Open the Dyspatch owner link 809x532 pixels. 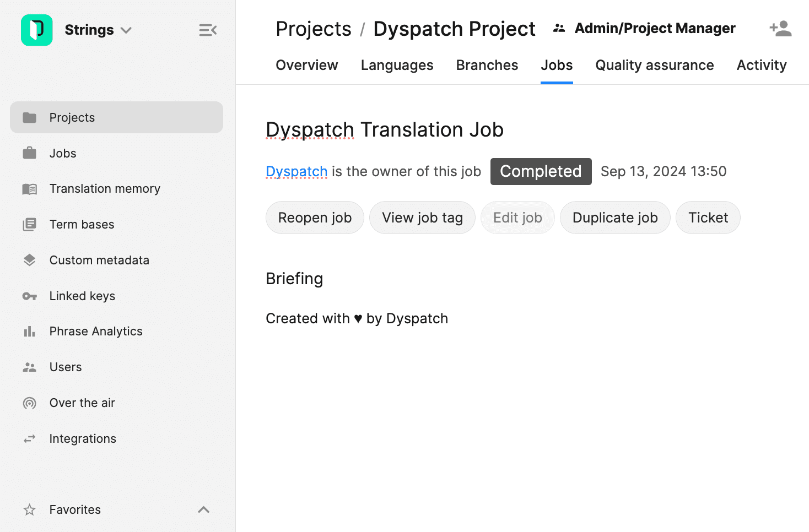(296, 171)
